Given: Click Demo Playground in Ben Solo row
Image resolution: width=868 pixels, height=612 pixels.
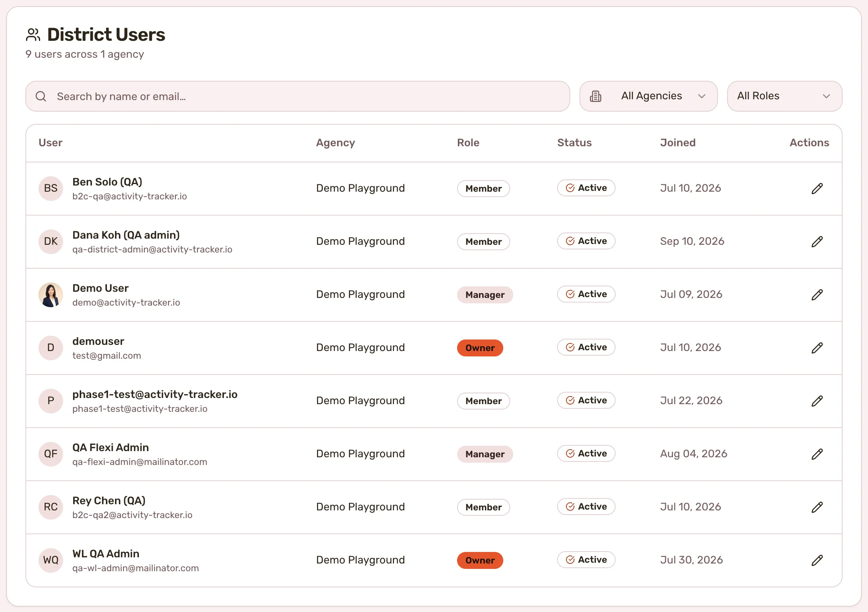Looking at the screenshot, I should tap(361, 188).
